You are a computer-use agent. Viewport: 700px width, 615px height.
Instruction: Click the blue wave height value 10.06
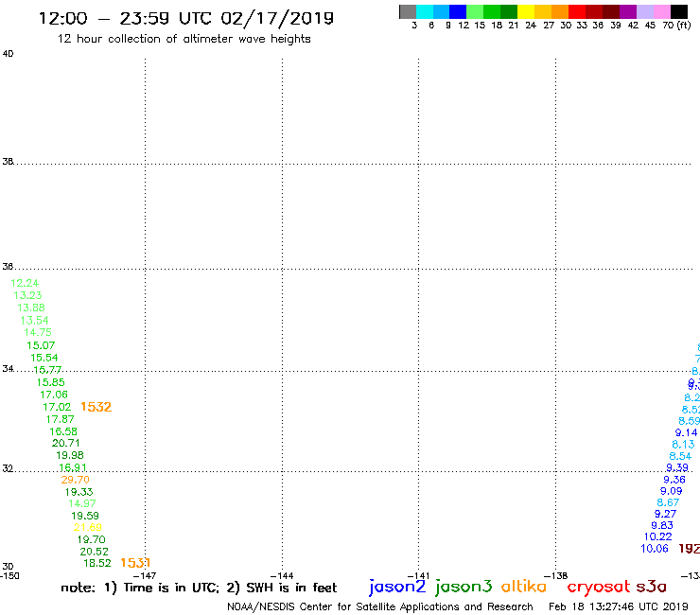pos(655,549)
